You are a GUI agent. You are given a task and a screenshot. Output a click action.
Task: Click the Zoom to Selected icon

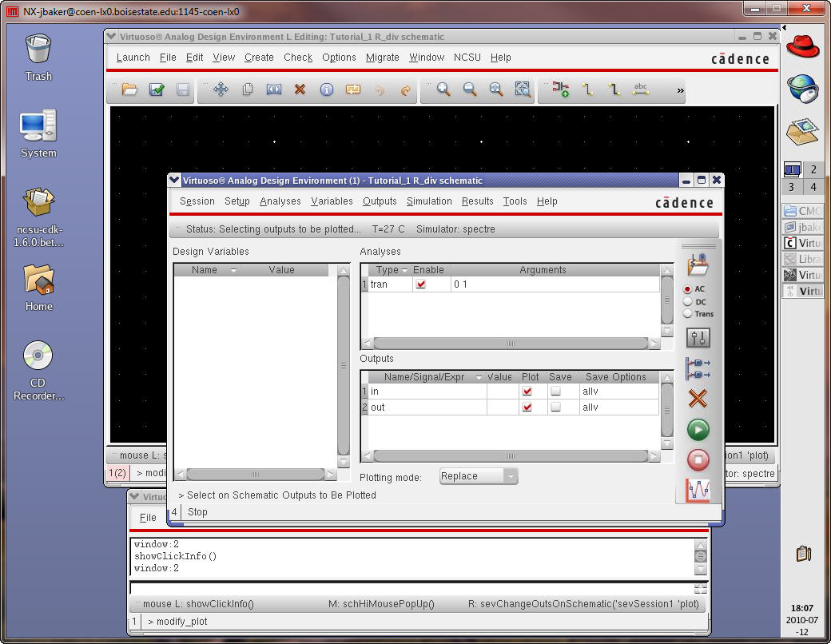pyautogui.click(x=523, y=89)
